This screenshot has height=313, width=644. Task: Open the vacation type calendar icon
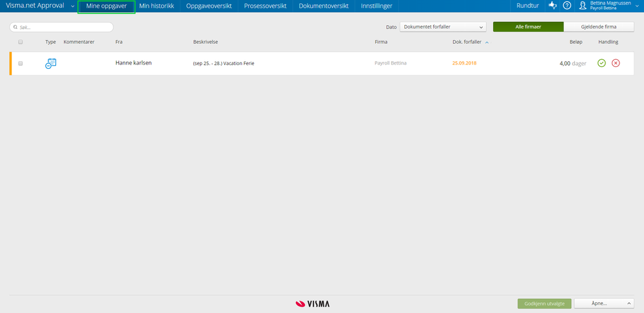50,63
